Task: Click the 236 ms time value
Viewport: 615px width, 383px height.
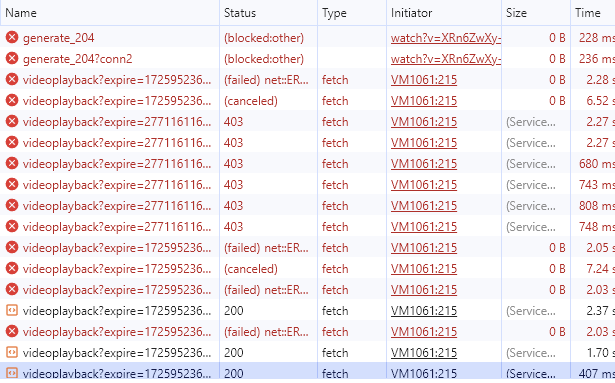Action: coord(597,59)
